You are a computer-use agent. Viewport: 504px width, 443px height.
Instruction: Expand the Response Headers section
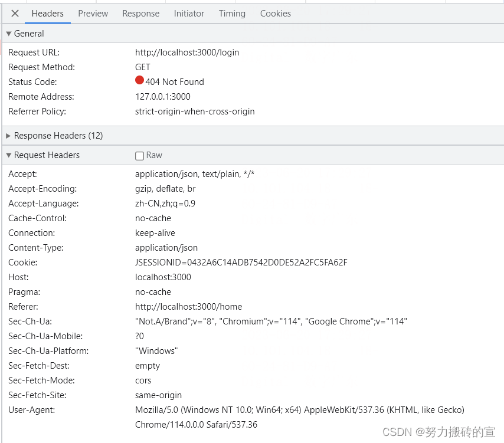tap(9, 136)
